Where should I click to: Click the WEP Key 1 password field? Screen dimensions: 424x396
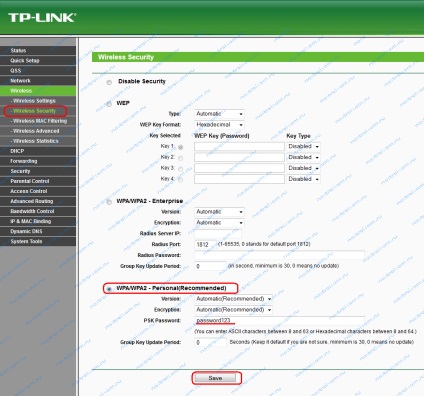(x=239, y=146)
